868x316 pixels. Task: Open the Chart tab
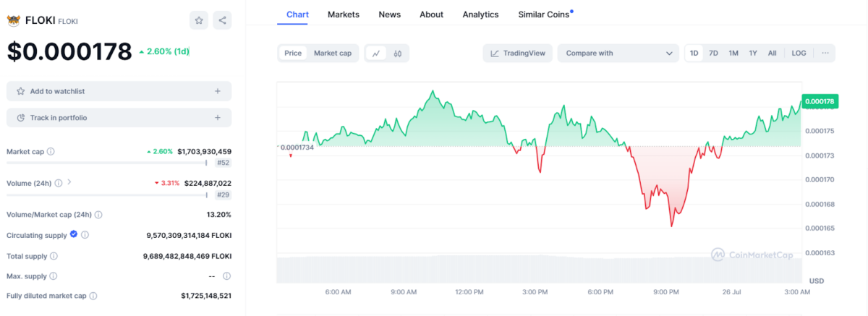coord(297,14)
